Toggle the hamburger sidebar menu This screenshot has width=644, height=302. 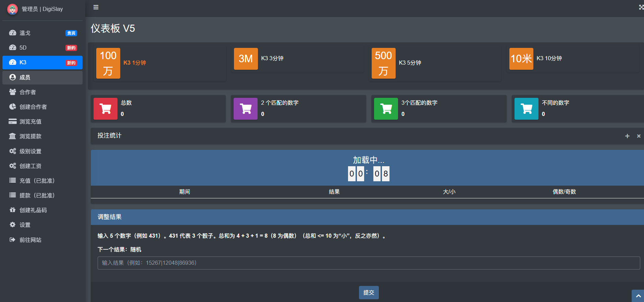coord(96,7)
